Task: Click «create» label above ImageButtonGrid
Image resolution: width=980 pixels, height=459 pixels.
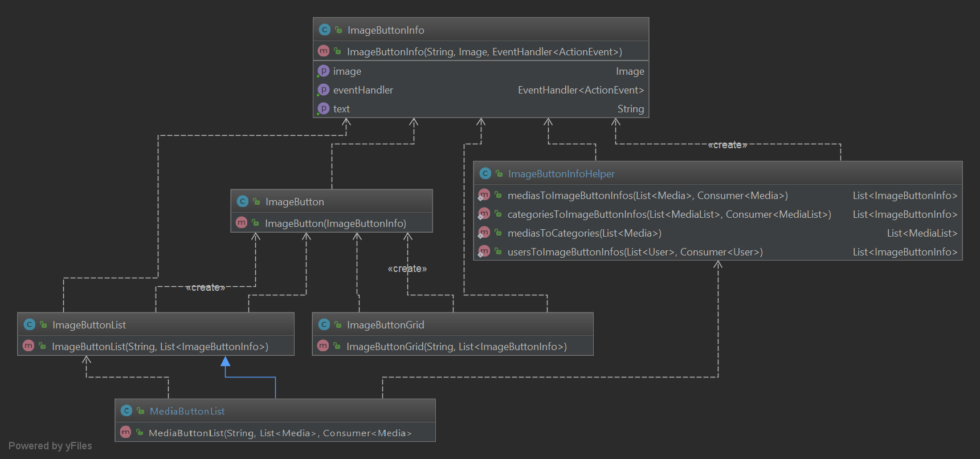Action: pos(407,269)
